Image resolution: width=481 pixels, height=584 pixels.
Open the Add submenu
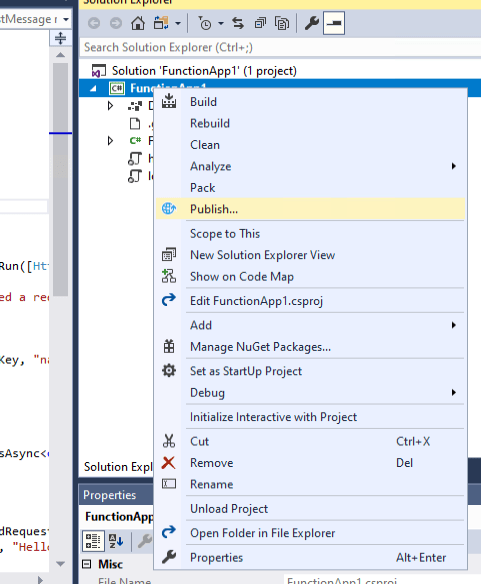(310, 325)
